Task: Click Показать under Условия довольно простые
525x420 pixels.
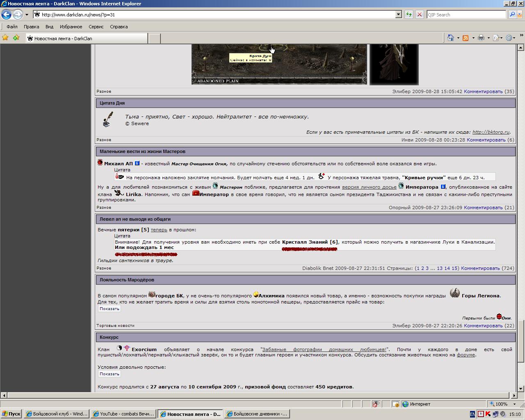Action: coord(109,374)
